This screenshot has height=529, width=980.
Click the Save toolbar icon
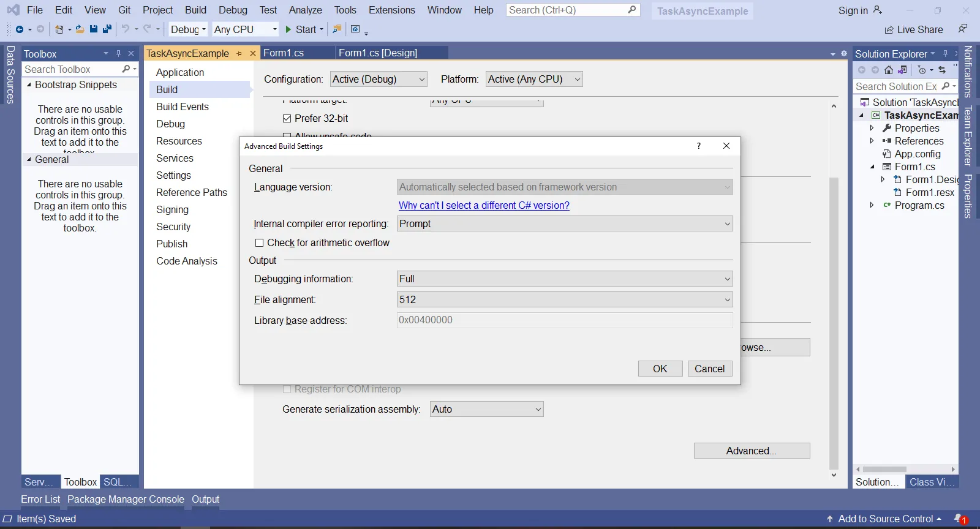click(94, 29)
